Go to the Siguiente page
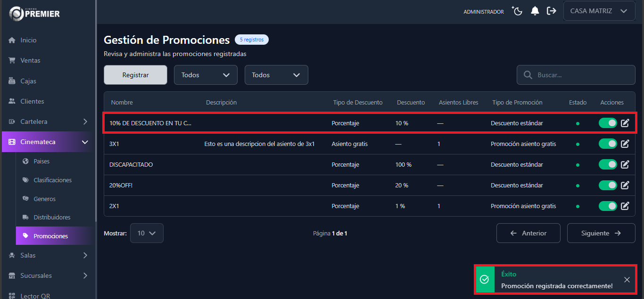 coord(601,233)
